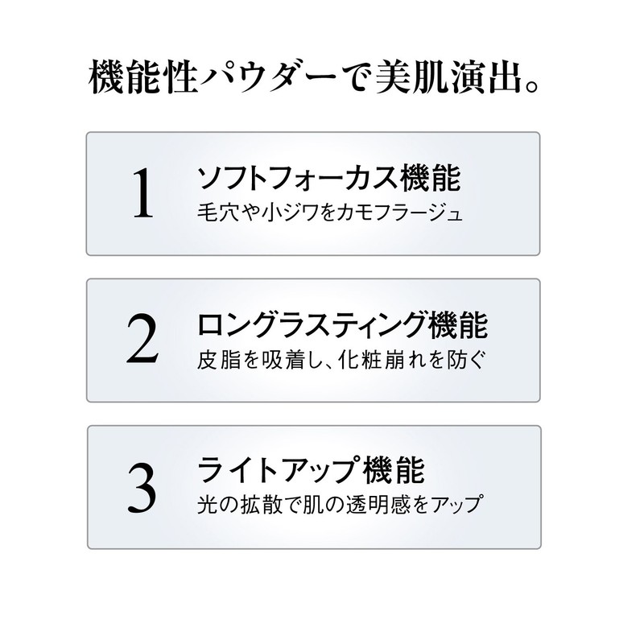Select the ライトアップ機能 title
644x644 pixels.
(x=311, y=472)
